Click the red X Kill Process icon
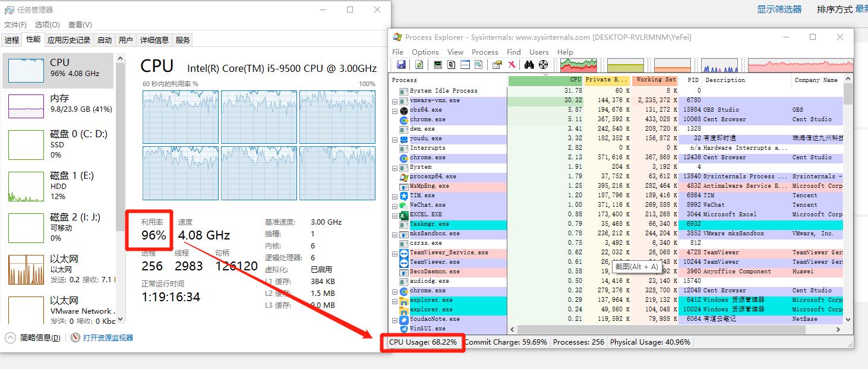The height and width of the screenshot is (369, 868). point(512,65)
